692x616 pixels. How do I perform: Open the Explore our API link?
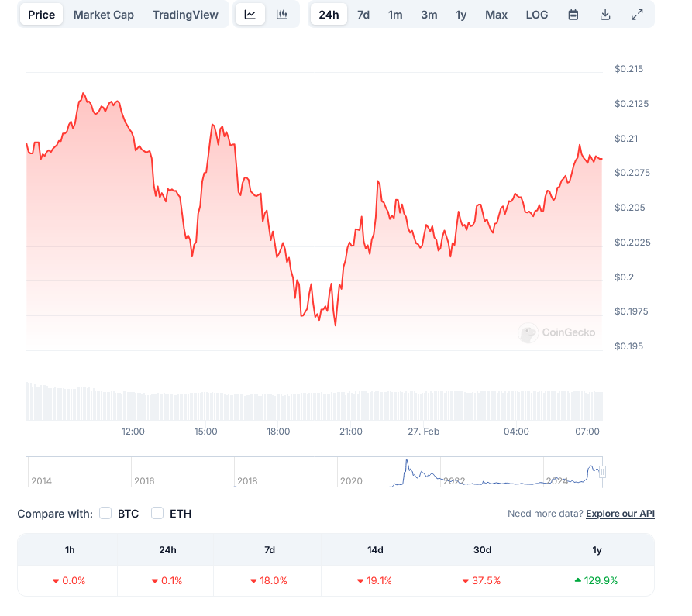(620, 514)
